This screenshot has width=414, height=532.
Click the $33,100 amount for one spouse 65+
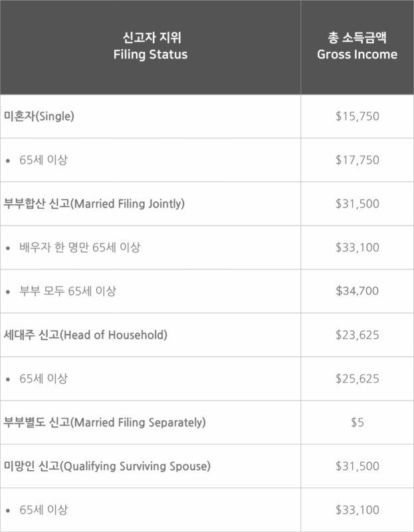pyautogui.click(x=357, y=247)
